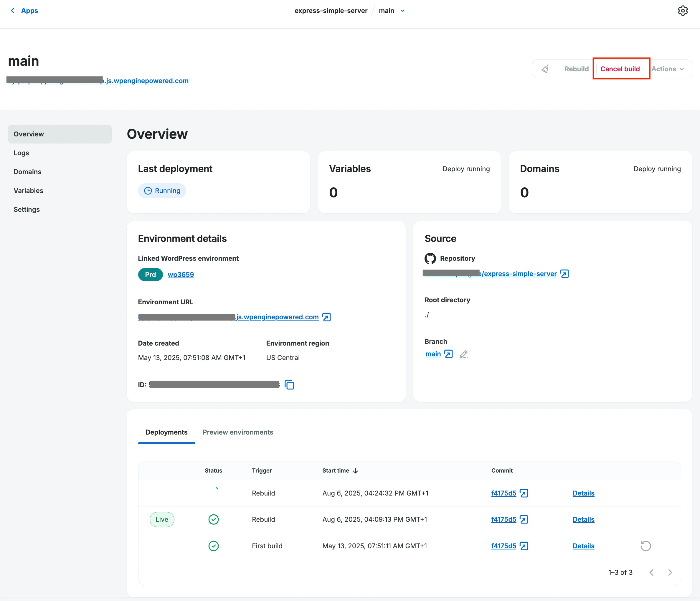
Task: Open commit external icon for 04:09:13 PM row
Action: tap(524, 520)
